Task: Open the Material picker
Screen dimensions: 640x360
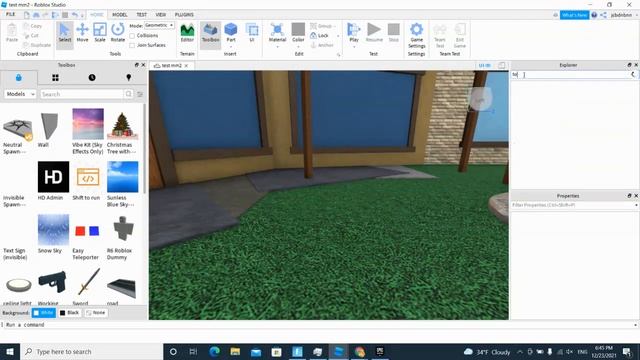Action: click(x=277, y=32)
